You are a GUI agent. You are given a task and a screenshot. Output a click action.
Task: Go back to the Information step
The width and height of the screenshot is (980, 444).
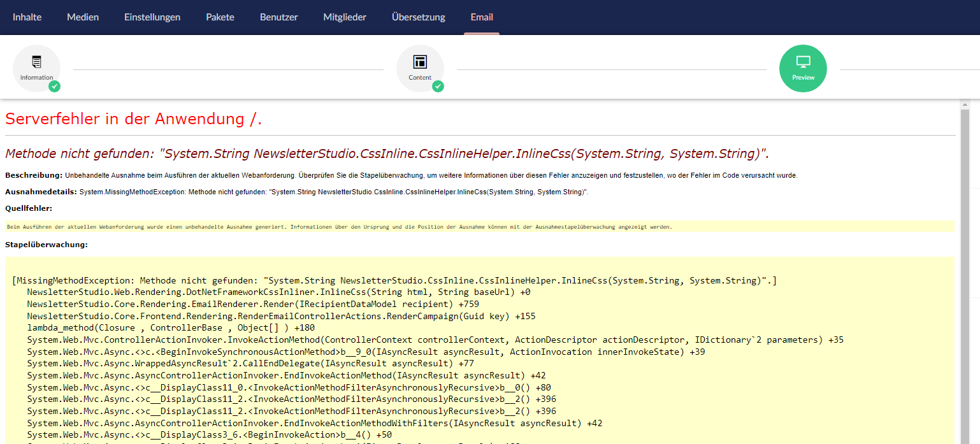coord(36,69)
